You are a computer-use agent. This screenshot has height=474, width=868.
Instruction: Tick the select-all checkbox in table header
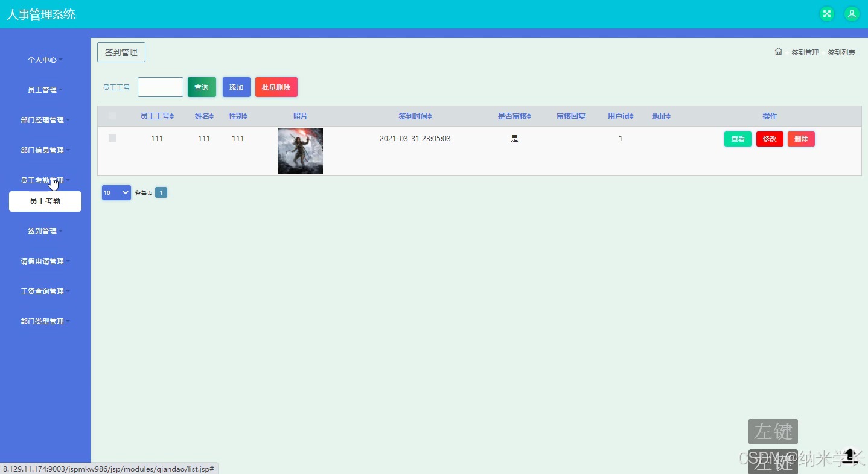click(x=112, y=116)
